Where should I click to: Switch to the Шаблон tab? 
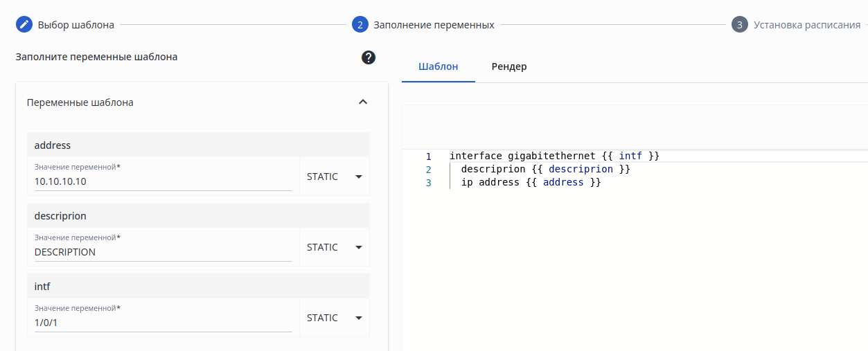coord(438,66)
